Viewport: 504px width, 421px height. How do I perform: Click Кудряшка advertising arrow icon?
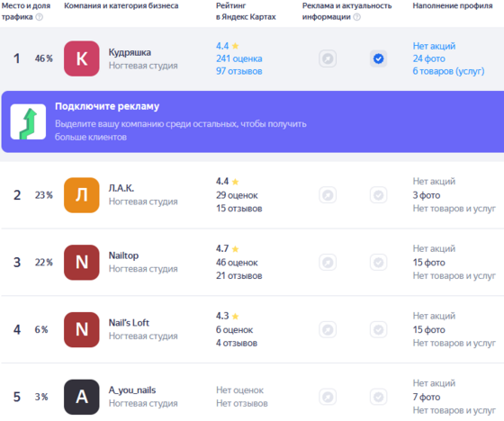point(328,58)
